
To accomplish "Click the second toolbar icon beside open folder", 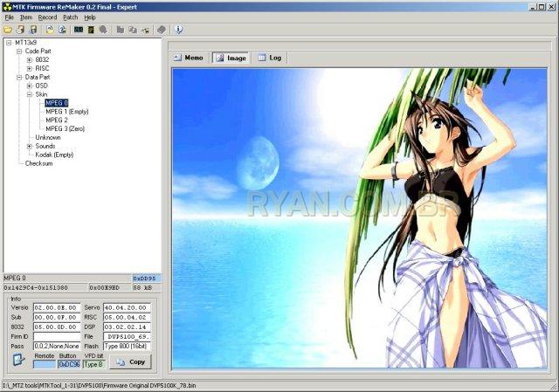I will 20,29.
